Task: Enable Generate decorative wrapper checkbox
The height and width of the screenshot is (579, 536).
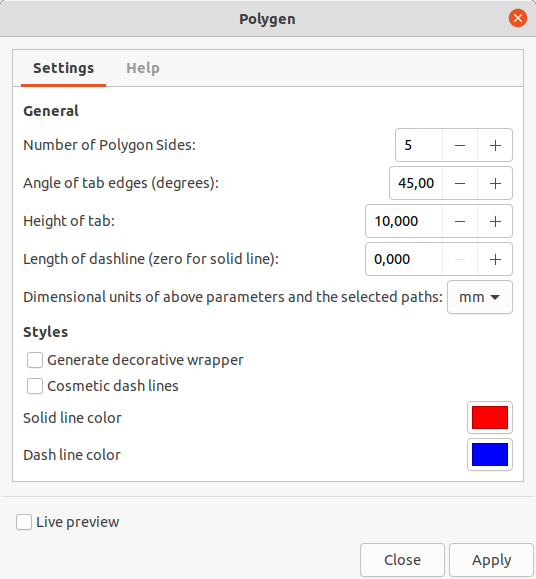Action: [35, 360]
